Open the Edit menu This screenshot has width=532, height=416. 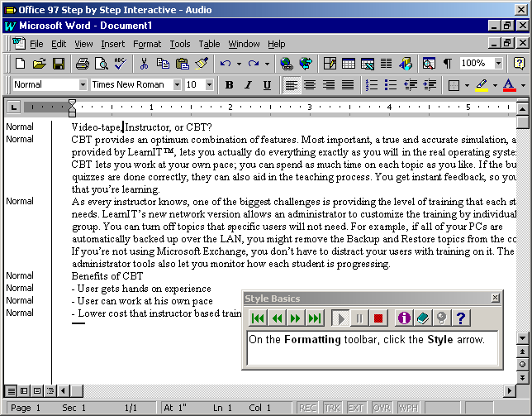click(59, 44)
